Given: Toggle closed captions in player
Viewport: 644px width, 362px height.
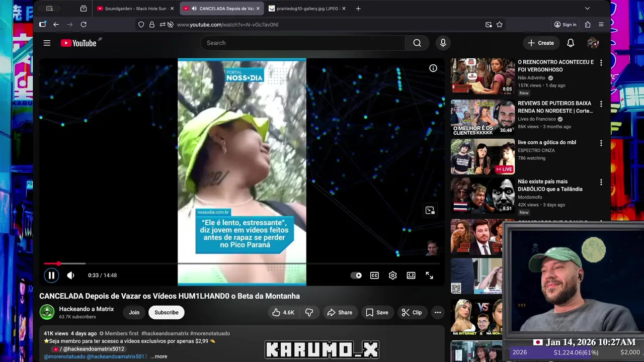Looking at the screenshot, I should click(x=374, y=275).
